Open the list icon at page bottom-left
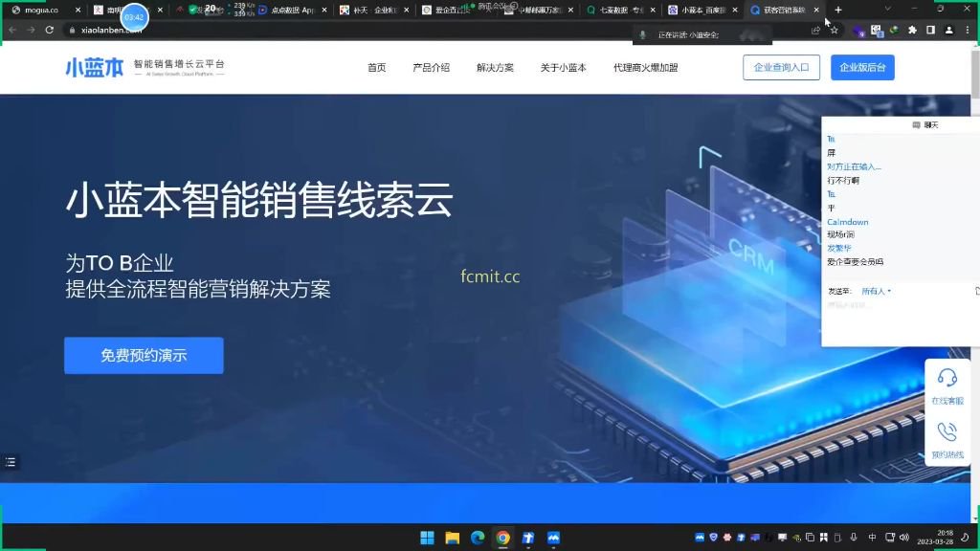 coord(10,462)
